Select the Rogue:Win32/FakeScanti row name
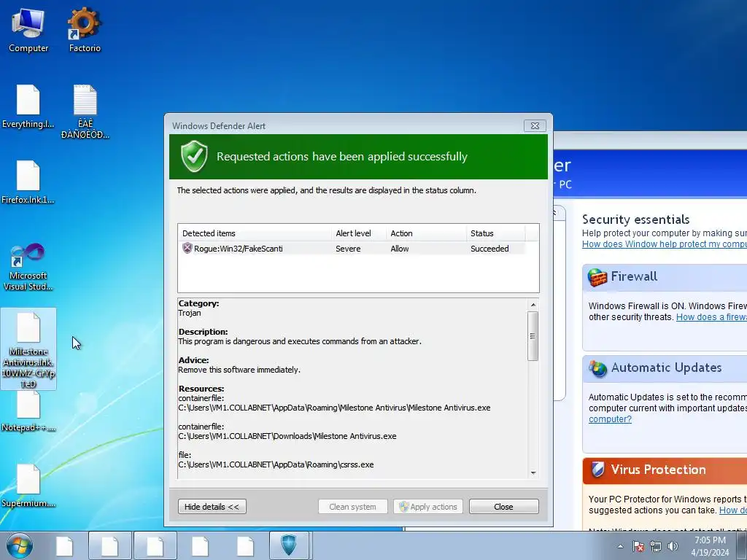 pos(239,249)
